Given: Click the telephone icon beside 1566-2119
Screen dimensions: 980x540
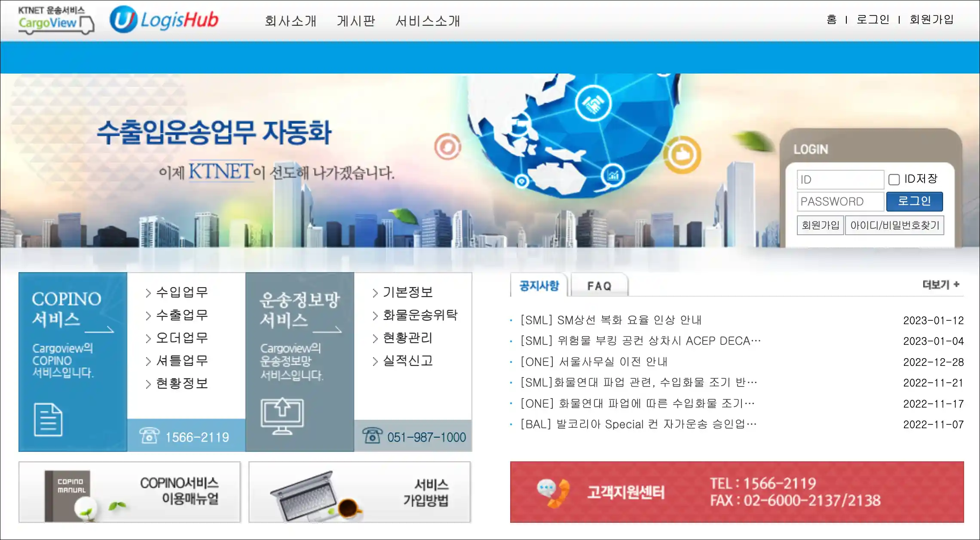Looking at the screenshot, I should pyautogui.click(x=149, y=436).
